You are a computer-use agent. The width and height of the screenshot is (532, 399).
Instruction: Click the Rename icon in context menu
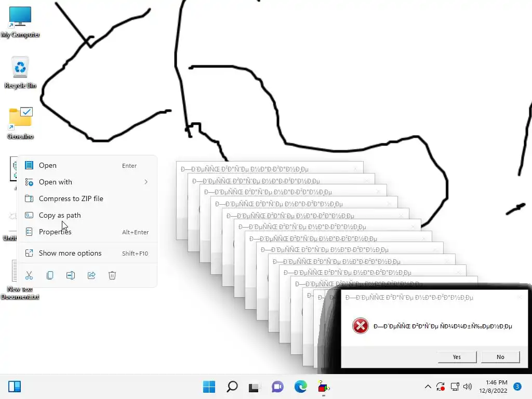coord(71,275)
